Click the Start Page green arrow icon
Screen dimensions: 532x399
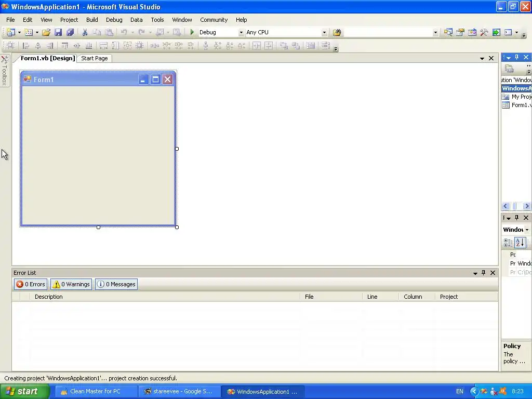tap(496, 32)
